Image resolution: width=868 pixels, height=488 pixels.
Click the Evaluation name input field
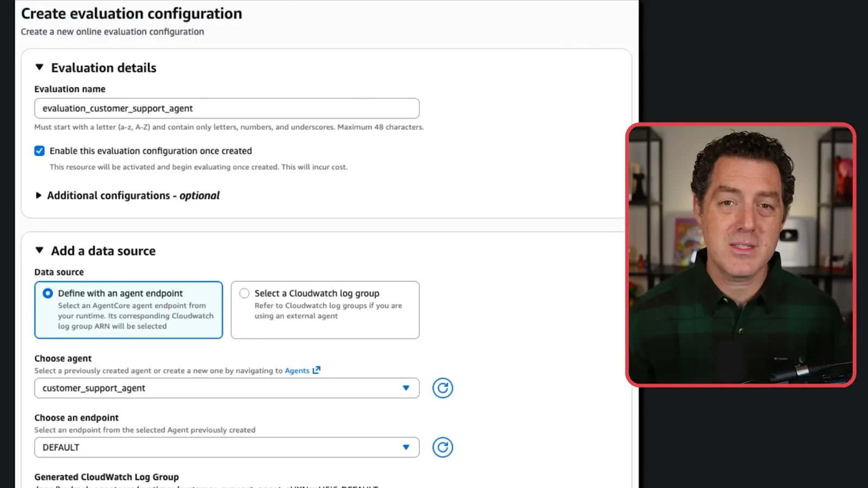(x=227, y=108)
